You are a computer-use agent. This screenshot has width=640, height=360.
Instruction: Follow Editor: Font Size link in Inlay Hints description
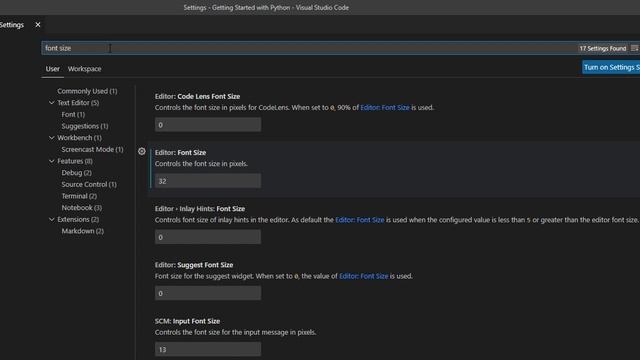(x=360, y=220)
